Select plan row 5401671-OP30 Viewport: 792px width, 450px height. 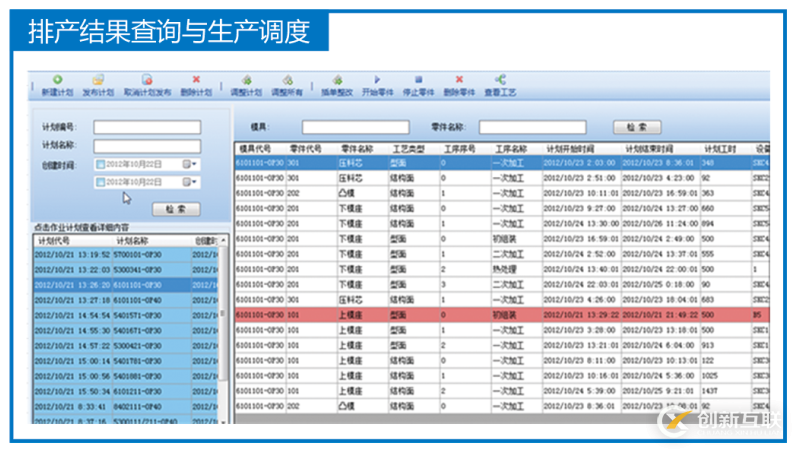pos(126,330)
